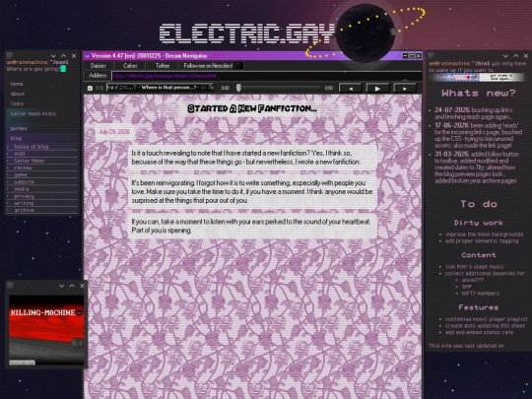
Task: Click the terminal icon in Whats new panel
Action: coord(431,55)
